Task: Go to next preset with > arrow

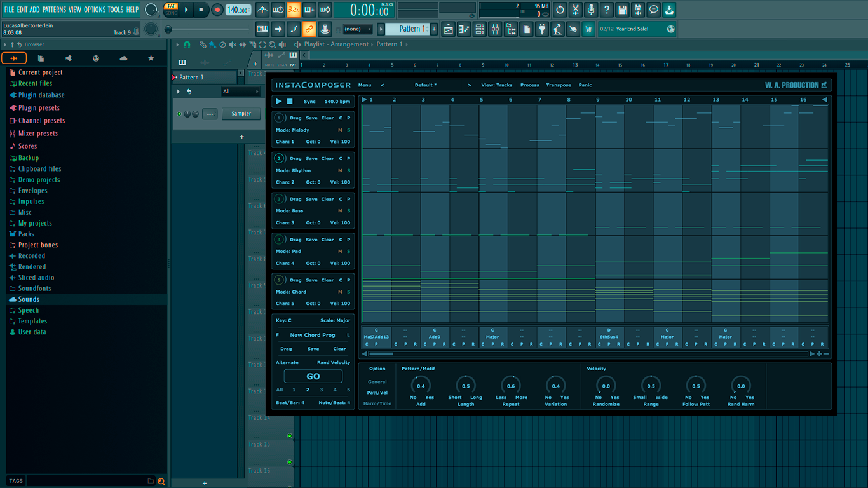Action: 470,85
